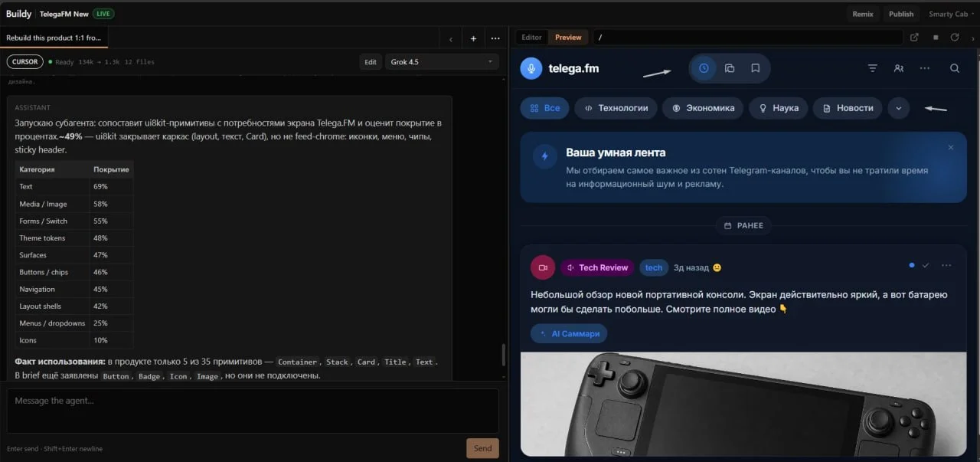
Task: Click the stop square icon in preview toolbar
Action: coord(936,37)
